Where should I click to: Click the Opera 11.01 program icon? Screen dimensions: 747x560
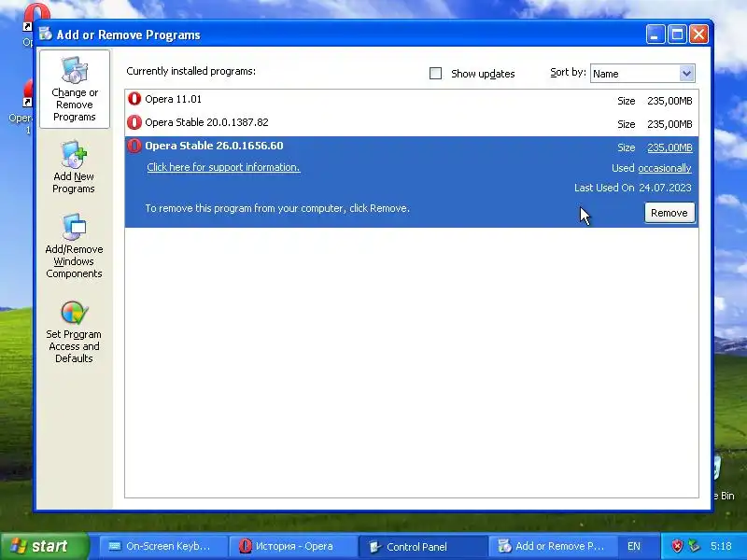tap(134, 99)
